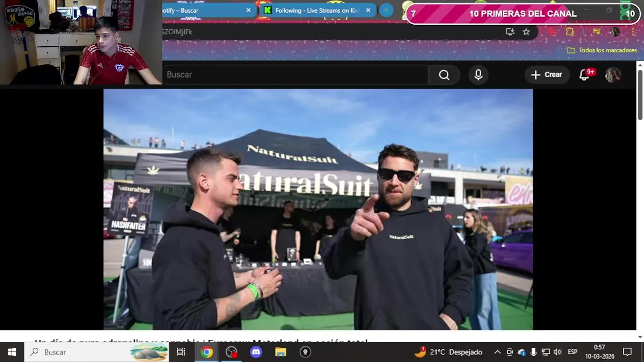The image size is (644, 362).
Task: Open Windows Start menu
Action: 12,352
